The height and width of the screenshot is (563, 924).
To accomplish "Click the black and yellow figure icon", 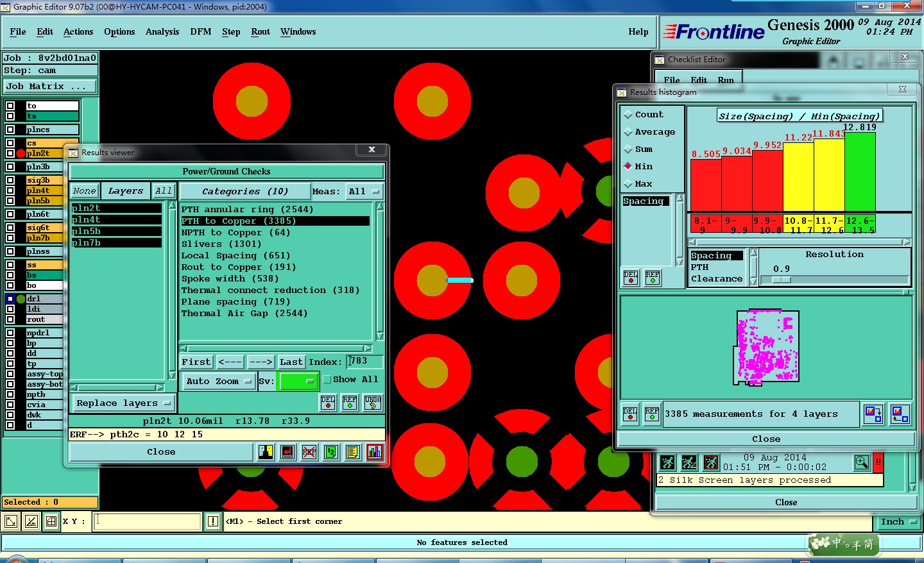I will point(266,452).
